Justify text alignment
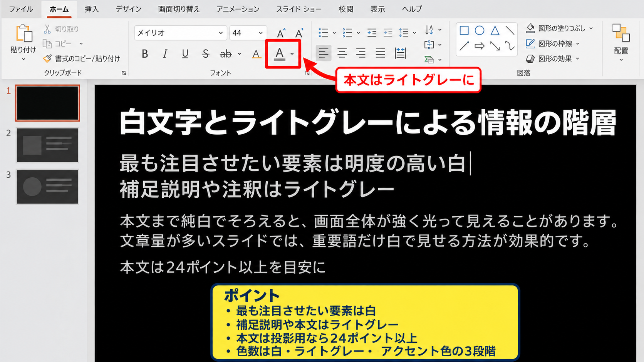Viewport: 644px width, 362px height. (380, 53)
